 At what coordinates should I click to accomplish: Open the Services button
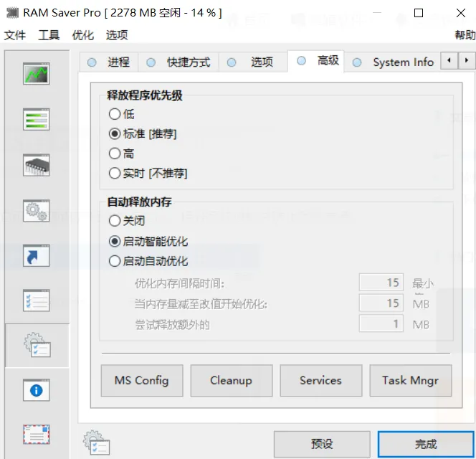coord(321,380)
